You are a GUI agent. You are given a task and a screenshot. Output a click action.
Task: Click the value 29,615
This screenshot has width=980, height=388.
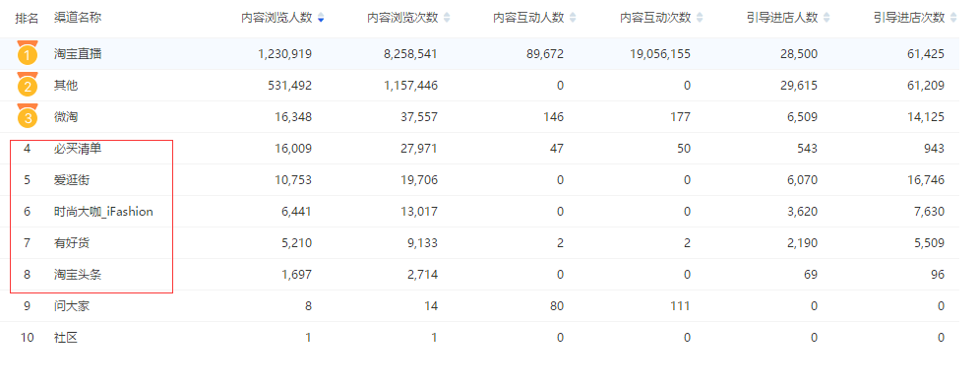[799, 86]
